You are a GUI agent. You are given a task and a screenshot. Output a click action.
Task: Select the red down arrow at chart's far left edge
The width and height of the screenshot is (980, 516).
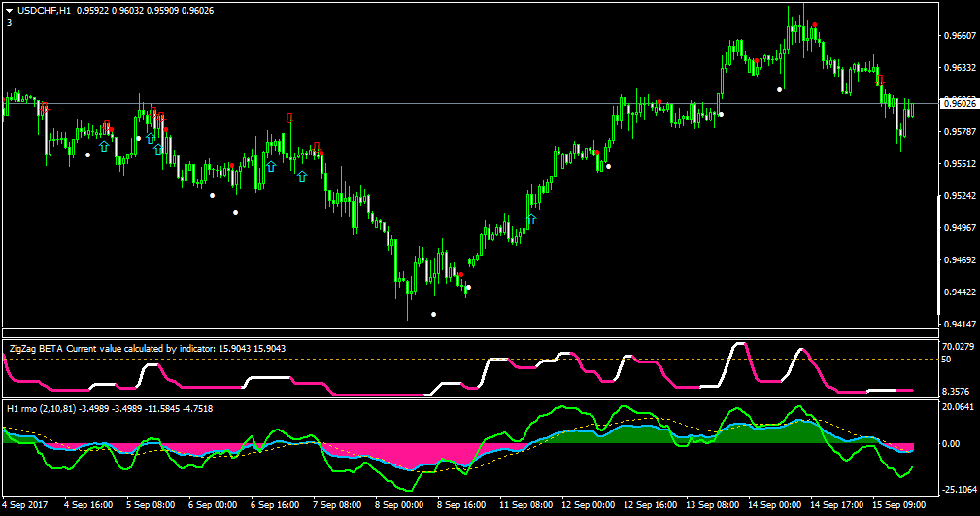coord(44,108)
